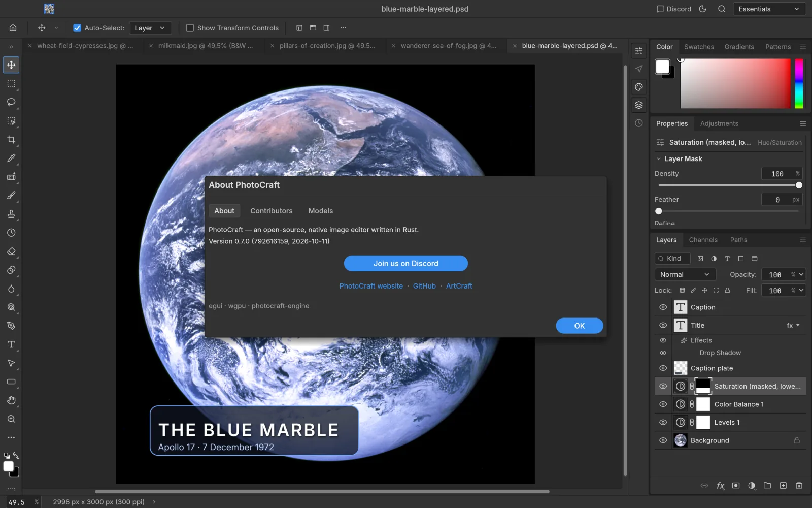The height and width of the screenshot is (508, 812).
Task: Open the search icon in title bar
Action: click(721, 9)
